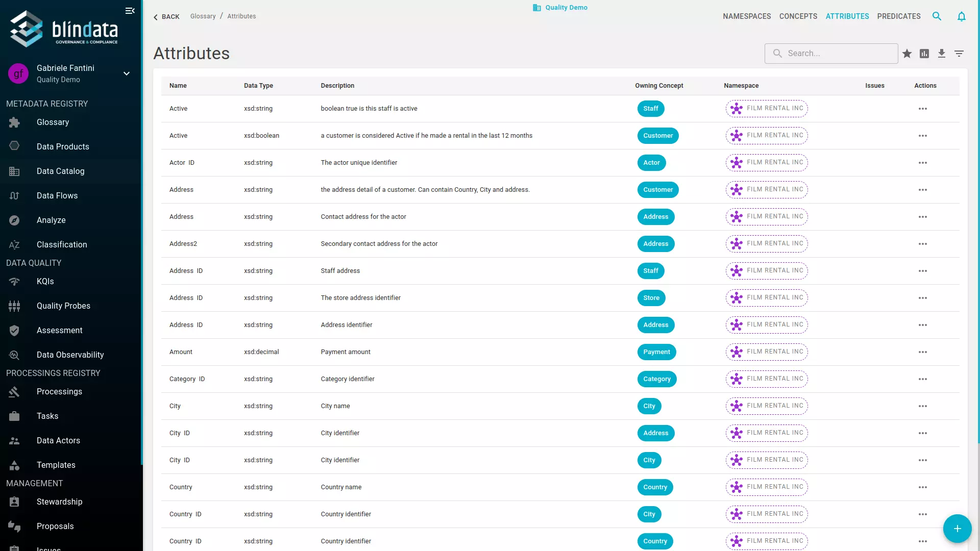
Task: Sort by the Data Type column header
Action: [x=258, y=86]
